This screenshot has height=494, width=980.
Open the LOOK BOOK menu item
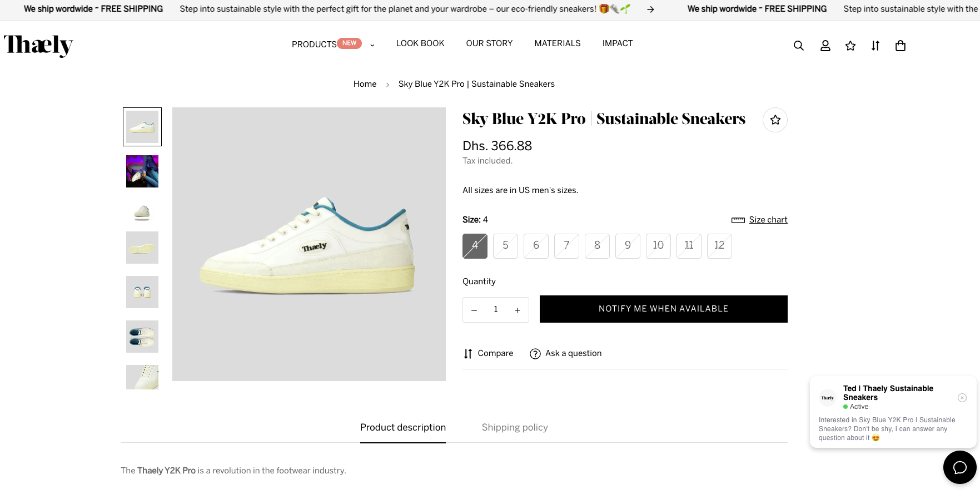point(420,43)
